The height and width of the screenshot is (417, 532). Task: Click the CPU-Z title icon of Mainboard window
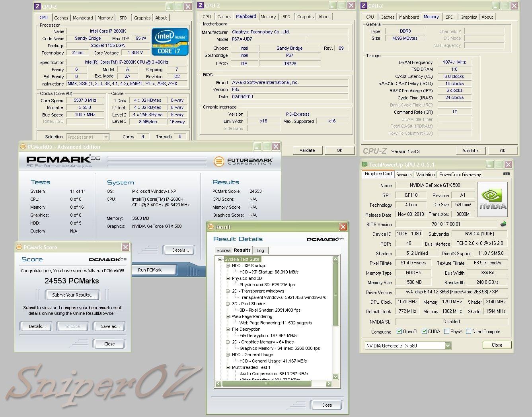(x=200, y=6)
